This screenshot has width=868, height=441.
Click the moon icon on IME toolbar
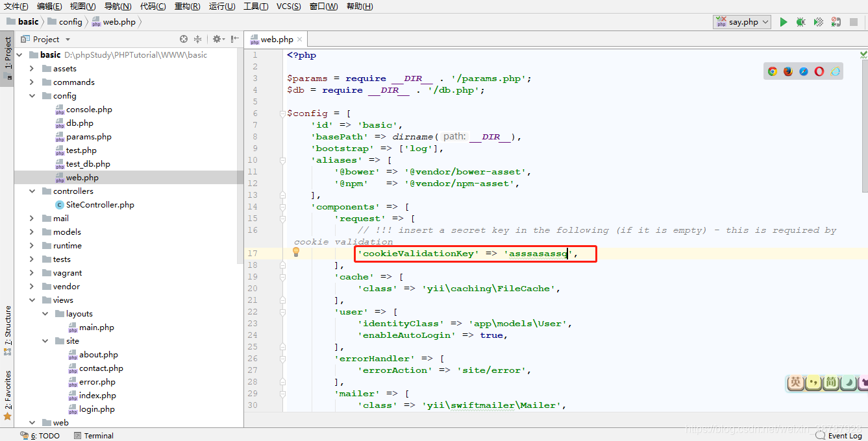pos(849,383)
